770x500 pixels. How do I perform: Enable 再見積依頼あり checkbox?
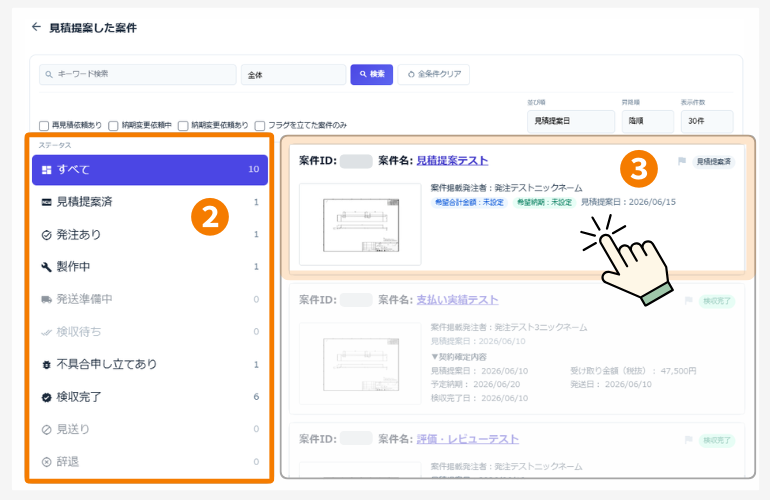click(44, 126)
